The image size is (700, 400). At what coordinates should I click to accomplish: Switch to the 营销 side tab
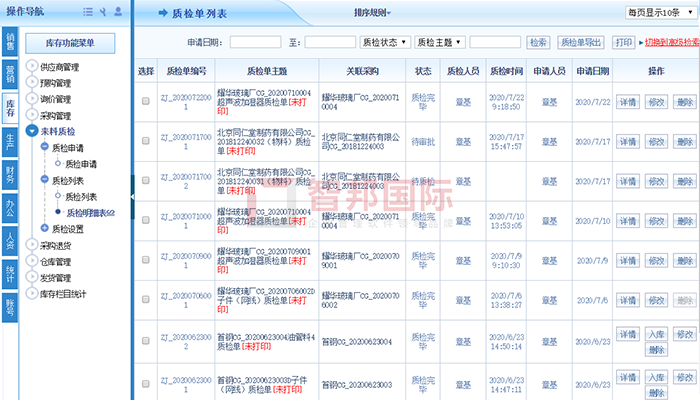(10, 75)
